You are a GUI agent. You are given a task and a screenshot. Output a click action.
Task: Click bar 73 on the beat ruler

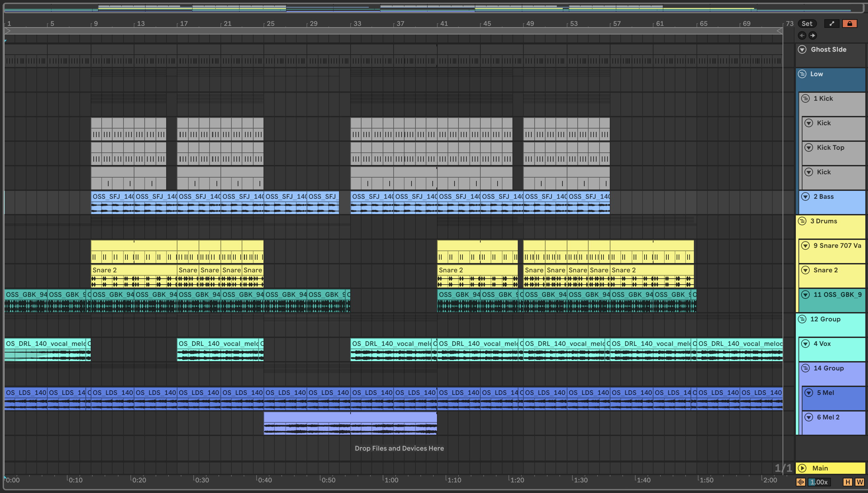[x=790, y=24]
